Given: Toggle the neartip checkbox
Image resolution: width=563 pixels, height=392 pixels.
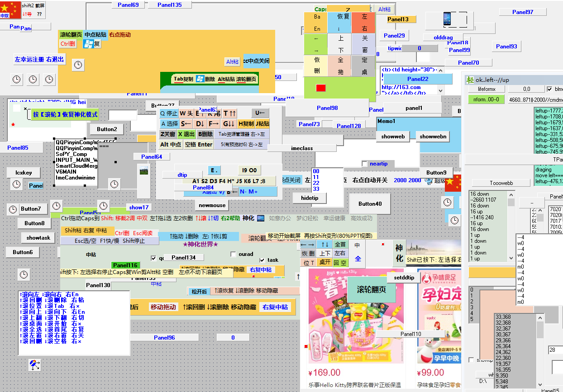Looking at the screenshot, I should [x=365, y=164].
